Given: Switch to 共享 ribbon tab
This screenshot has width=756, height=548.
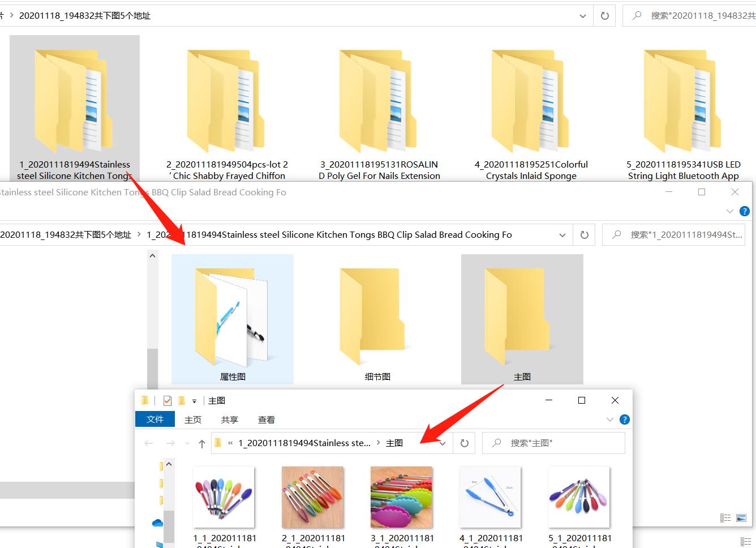Looking at the screenshot, I should pyautogui.click(x=230, y=419).
